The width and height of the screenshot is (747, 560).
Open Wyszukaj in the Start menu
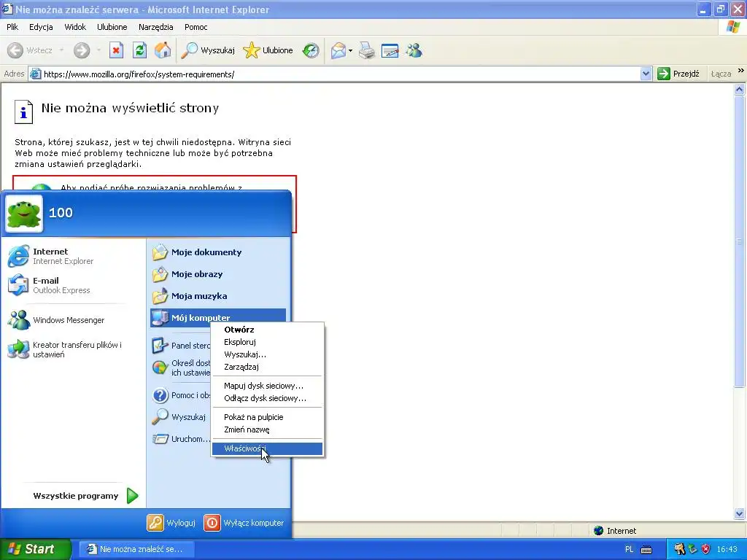point(181,417)
